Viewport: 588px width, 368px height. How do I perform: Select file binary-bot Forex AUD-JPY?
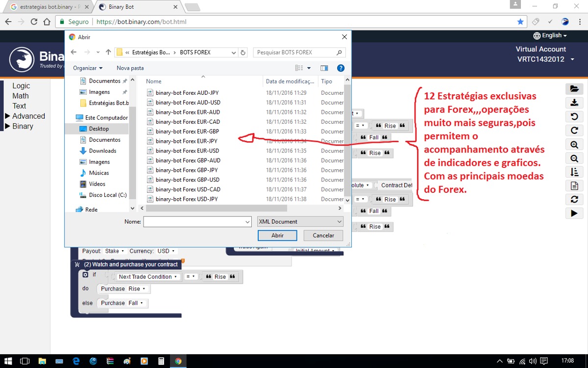click(187, 93)
